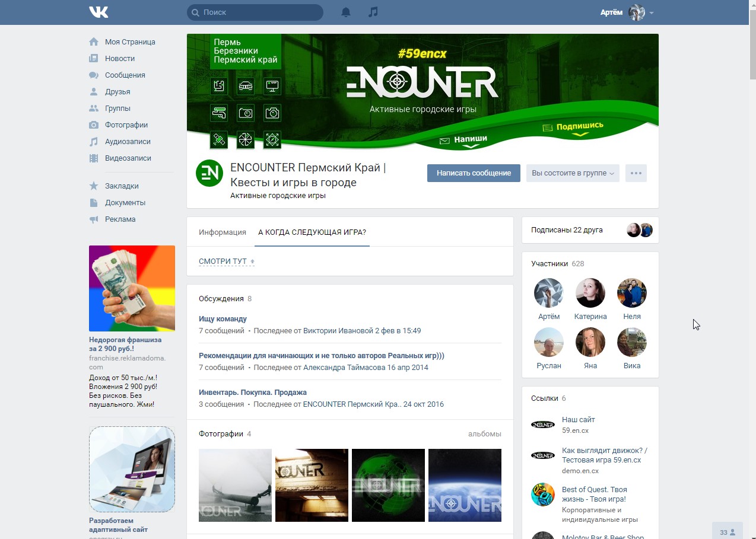Open music player note icon
The height and width of the screenshot is (539, 756).
[x=373, y=12]
